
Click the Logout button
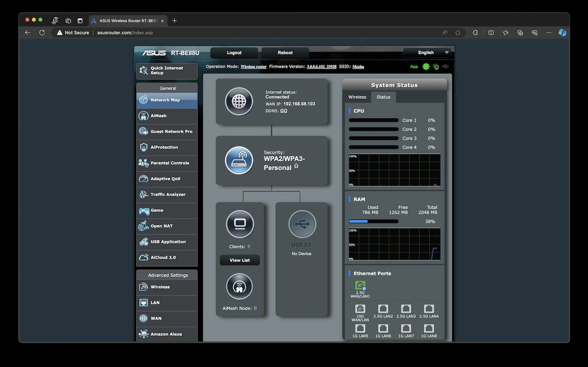pyautogui.click(x=234, y=53)
